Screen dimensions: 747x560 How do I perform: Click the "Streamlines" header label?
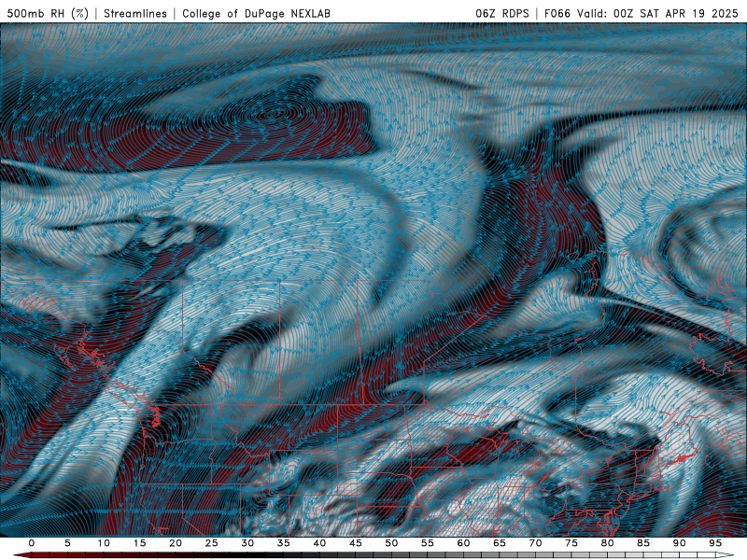[x=135, y=14]
